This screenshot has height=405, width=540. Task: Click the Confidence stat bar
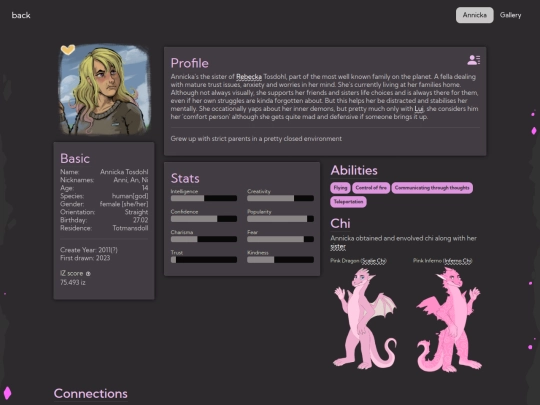pyautogui.click(x=204, y=219)
